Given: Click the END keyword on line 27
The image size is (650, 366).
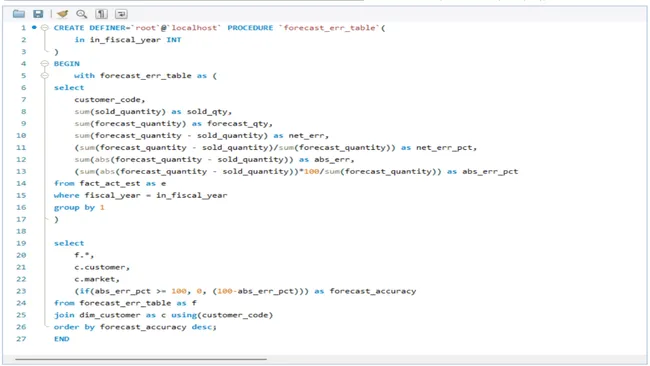Looking at the screenshot, I should (62, 339).
